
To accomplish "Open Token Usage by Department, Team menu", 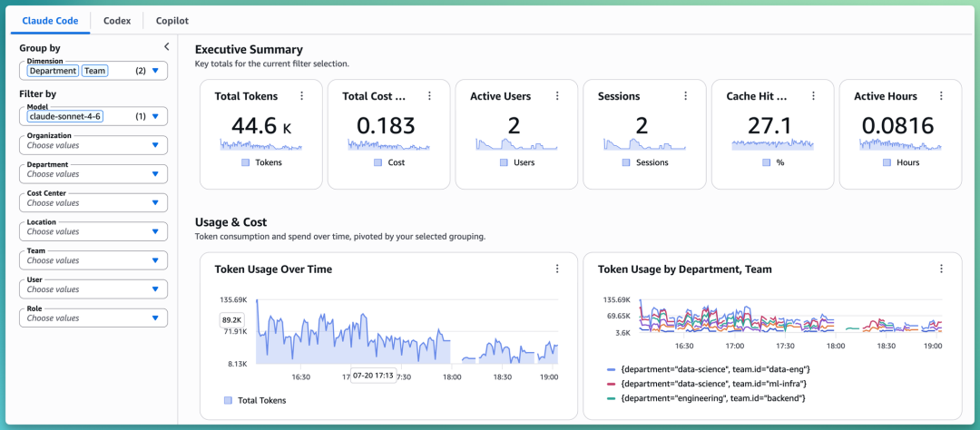I will 941,269.
